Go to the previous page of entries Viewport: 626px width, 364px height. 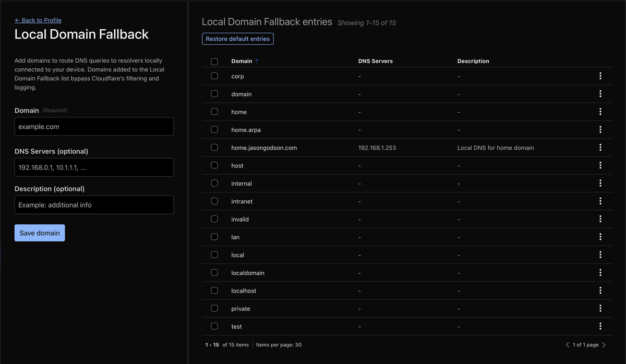pyautogui.click(x=568, y=345)
